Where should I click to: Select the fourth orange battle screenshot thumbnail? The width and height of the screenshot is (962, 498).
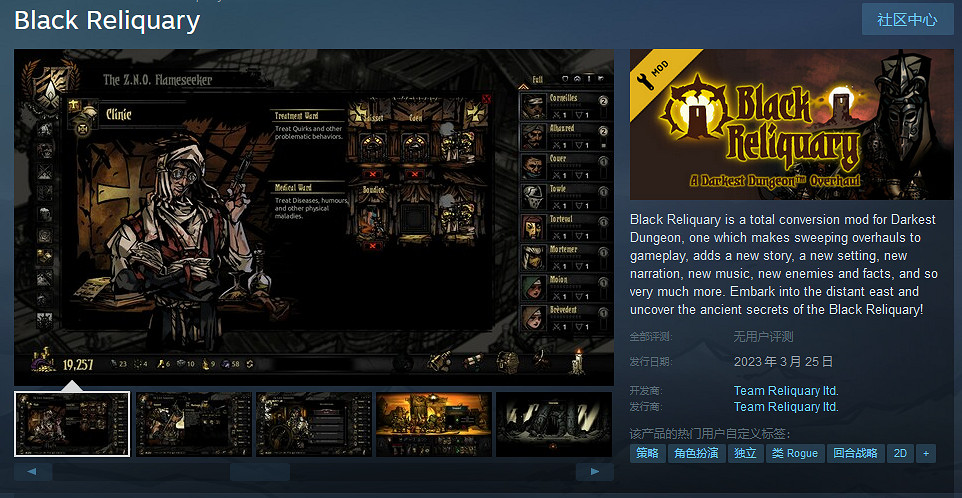click(x=434, y=424)
